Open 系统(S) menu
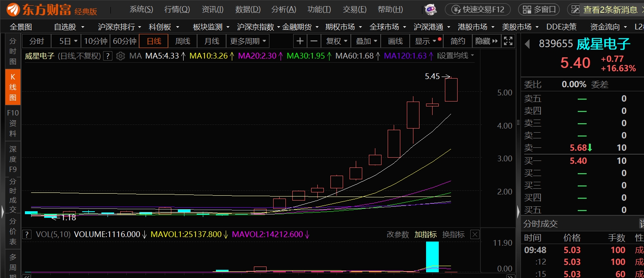 (141, 9)
